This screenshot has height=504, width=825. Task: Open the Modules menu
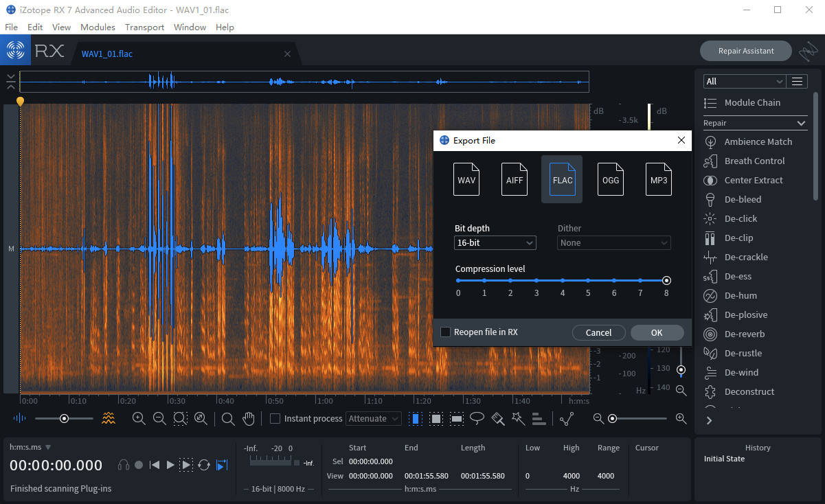pos(98,27)
